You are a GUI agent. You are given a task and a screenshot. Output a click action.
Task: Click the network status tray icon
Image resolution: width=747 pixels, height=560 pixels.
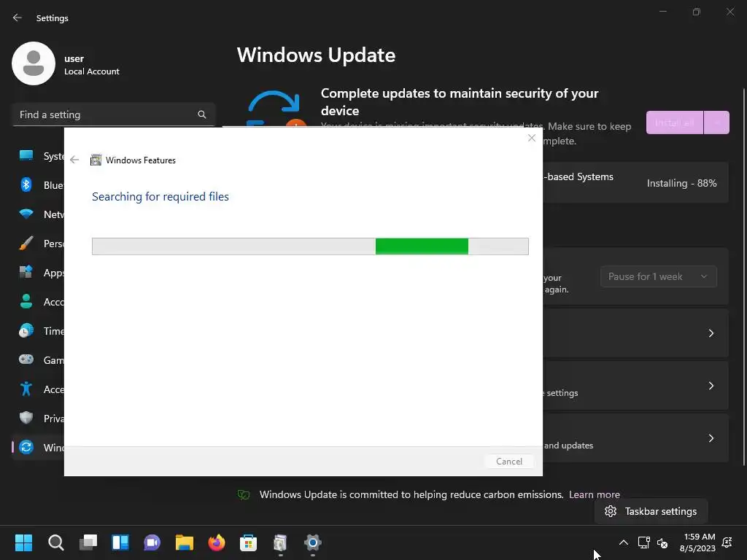(643, 542)
